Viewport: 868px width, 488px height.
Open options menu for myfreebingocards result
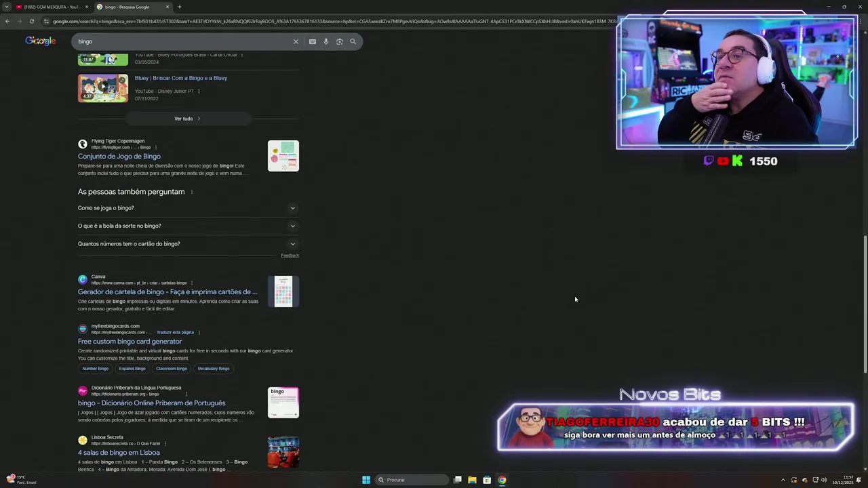(x=199, y=332)
